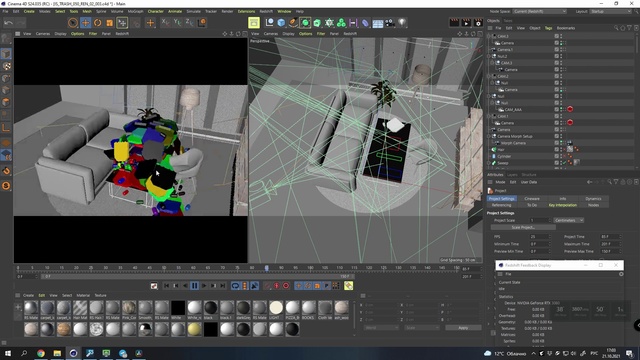The width and height of the screenshot is (640, 360).
Task: Select the LIGHT material swatch
Action: pyautogui.click(x=276, y=309)
